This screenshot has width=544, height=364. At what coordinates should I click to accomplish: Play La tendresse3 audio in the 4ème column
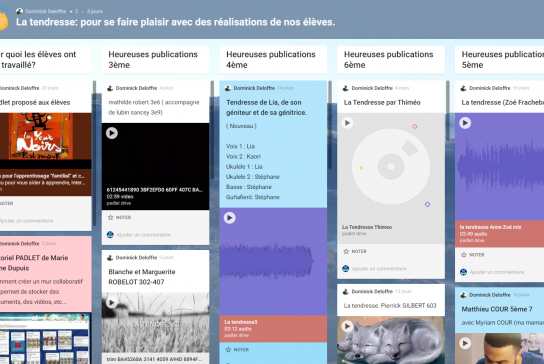coord(229,218)
